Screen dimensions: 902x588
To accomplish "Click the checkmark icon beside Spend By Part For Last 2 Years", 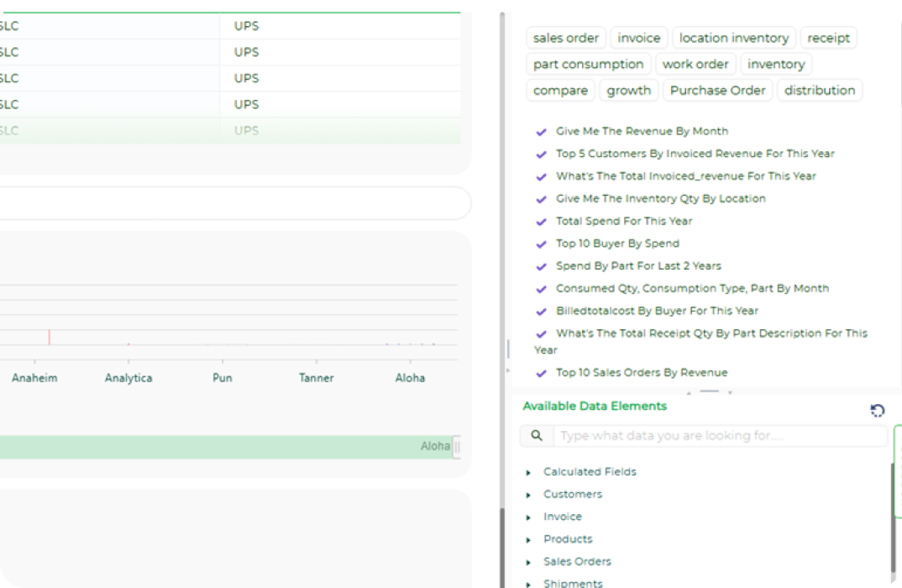I will (541, 266).
